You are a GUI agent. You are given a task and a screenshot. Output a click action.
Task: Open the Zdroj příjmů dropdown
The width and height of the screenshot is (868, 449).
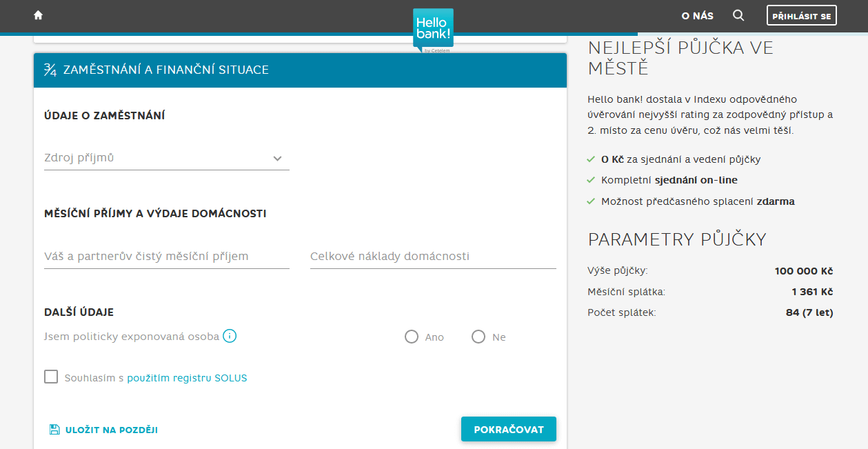pos(159,158)
